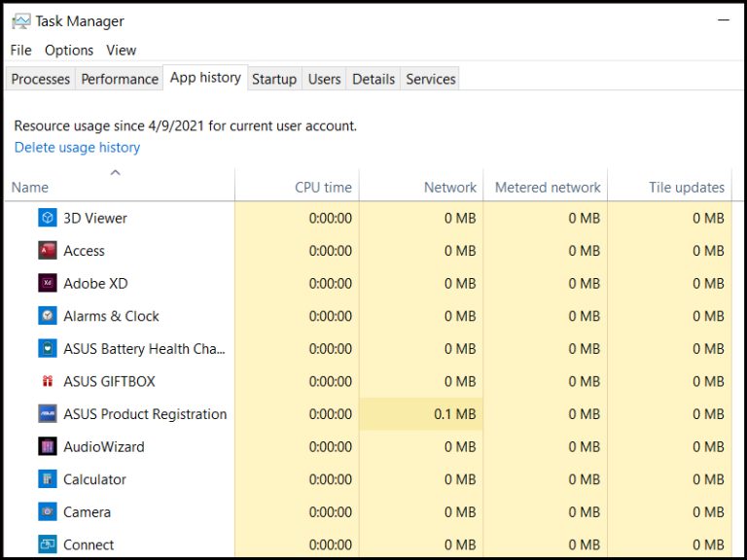Click the ASUS Battery Health Charging icon
The width and height of the screenshot is (747, 560).
pyautogui.click(x=47, y=349)
